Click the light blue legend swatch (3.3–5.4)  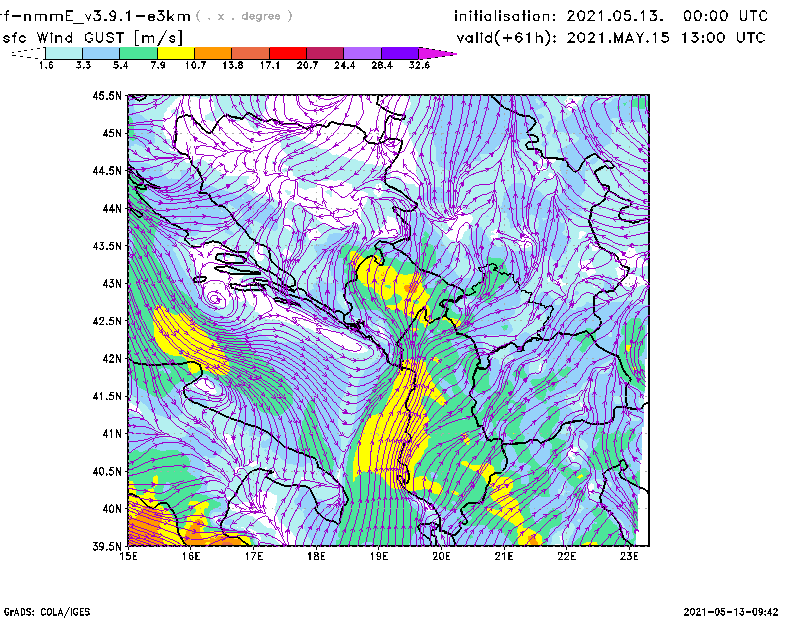point(101,53)
